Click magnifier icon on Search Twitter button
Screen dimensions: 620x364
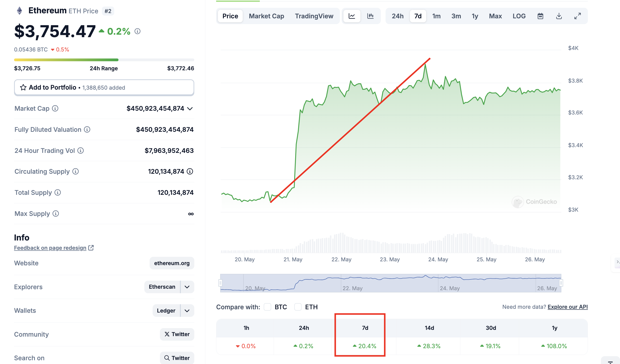point(167,358)
